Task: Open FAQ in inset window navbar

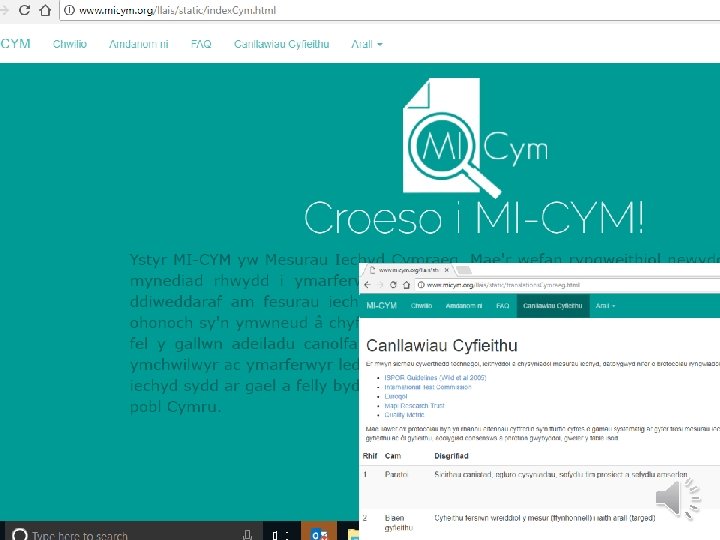Action: pos(502,305)
